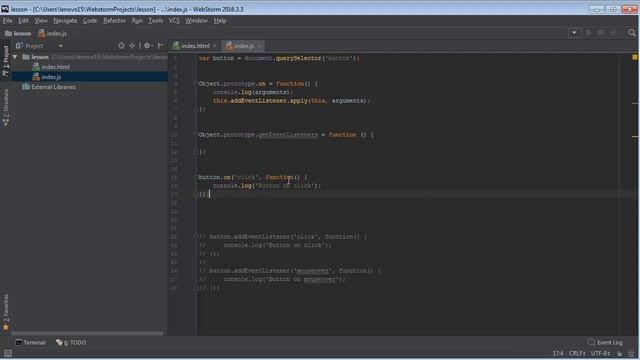Image resolution: width=640 pixels, height=360 pixels.
Task: Fold the comment block at line 22
Action: (196, 236)
